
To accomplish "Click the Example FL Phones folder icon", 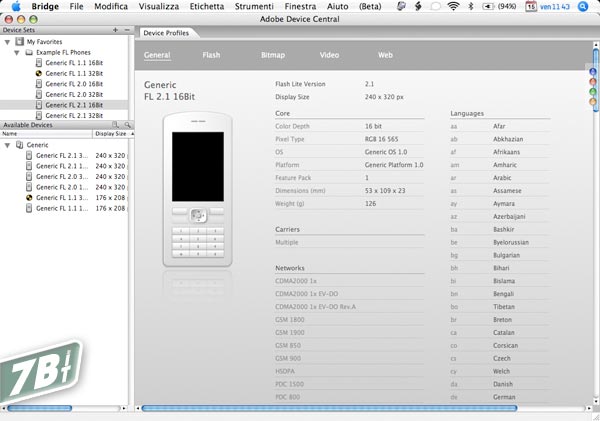I will (29, 52).
